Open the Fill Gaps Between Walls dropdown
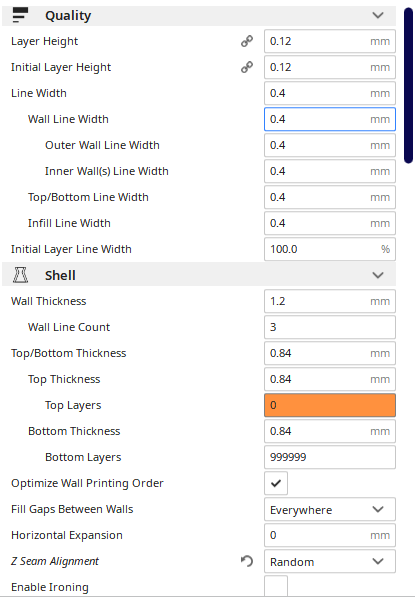This screenshot has width=415, height=598. [x=330, y=509]
